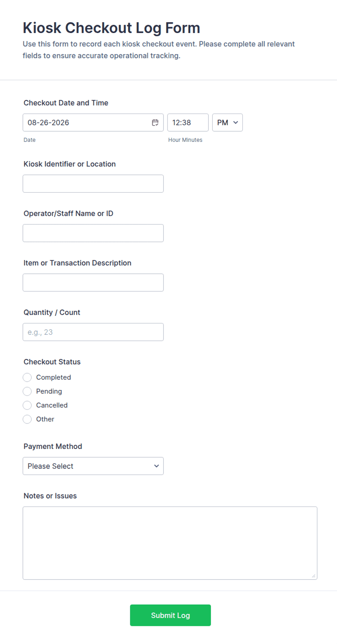The height and width of the screenshot is (644, 337).
Task: Submit the form with Submit Log button
Action: 170,615
